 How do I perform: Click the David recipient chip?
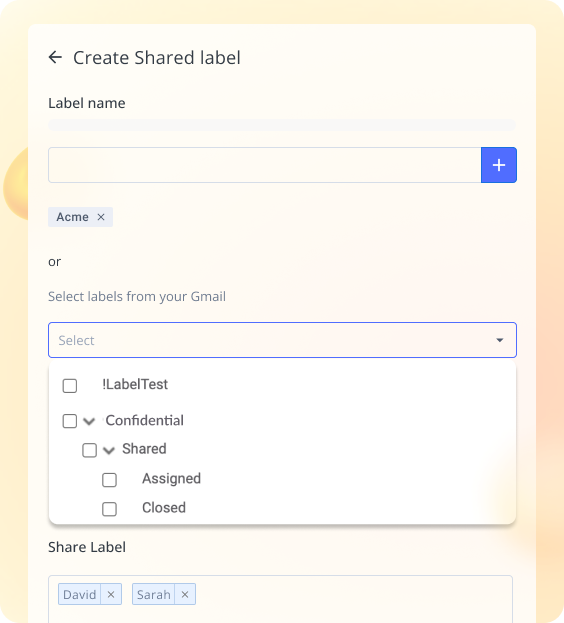[x=79, y=594]
